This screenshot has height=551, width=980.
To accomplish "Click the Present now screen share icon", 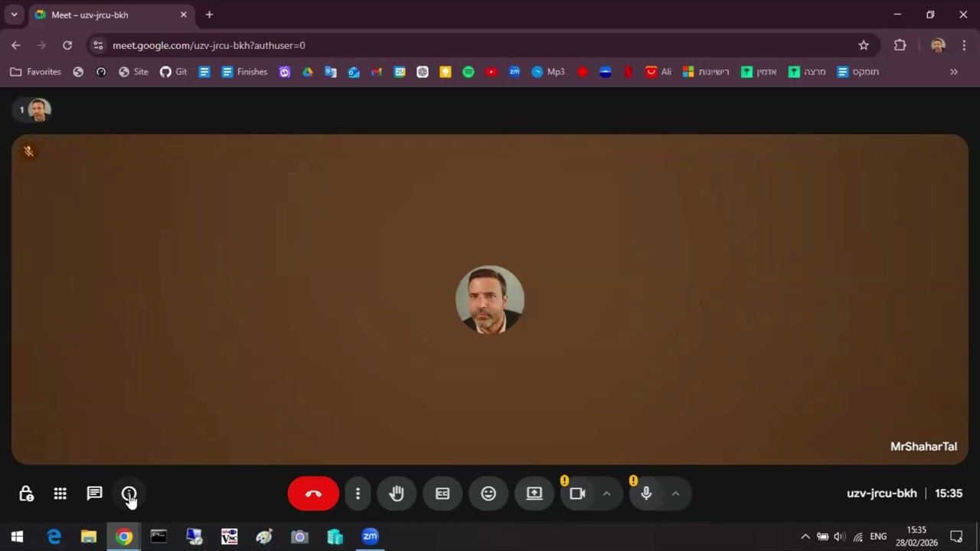I will [534, 494].
